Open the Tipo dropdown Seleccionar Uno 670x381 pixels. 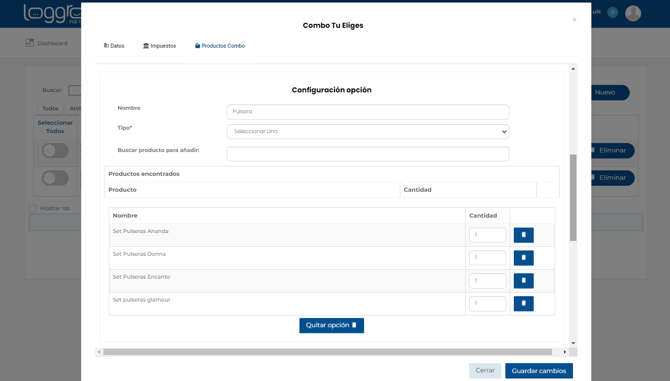click(x=368, y=132)
